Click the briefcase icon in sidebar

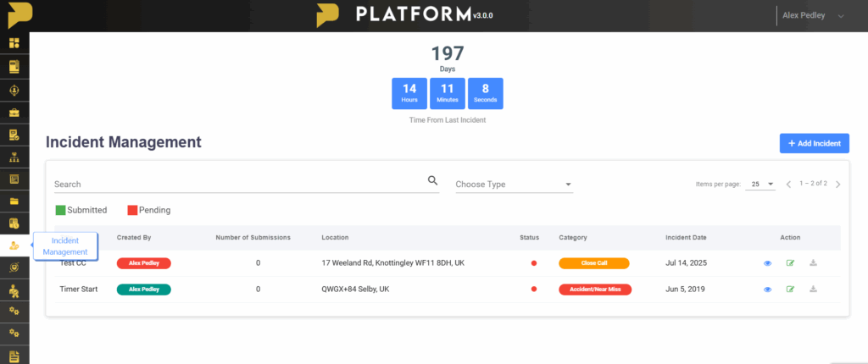click(x=14, y=112)
